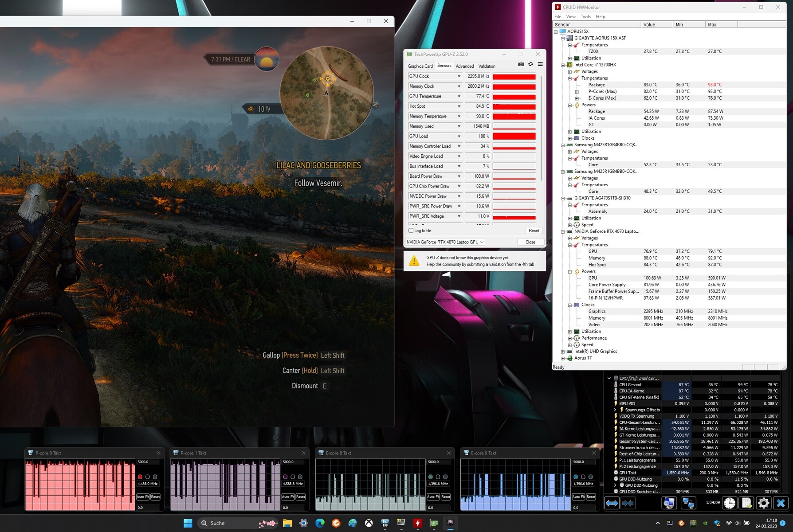Enable the Log to file checkbox

[411, 231]
